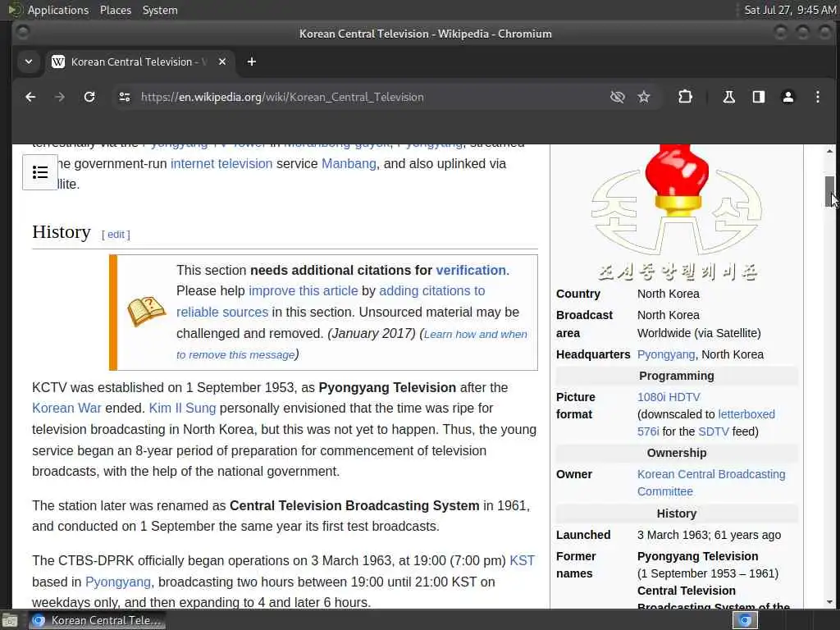Reload the Wikipedia page

point(89,97)
